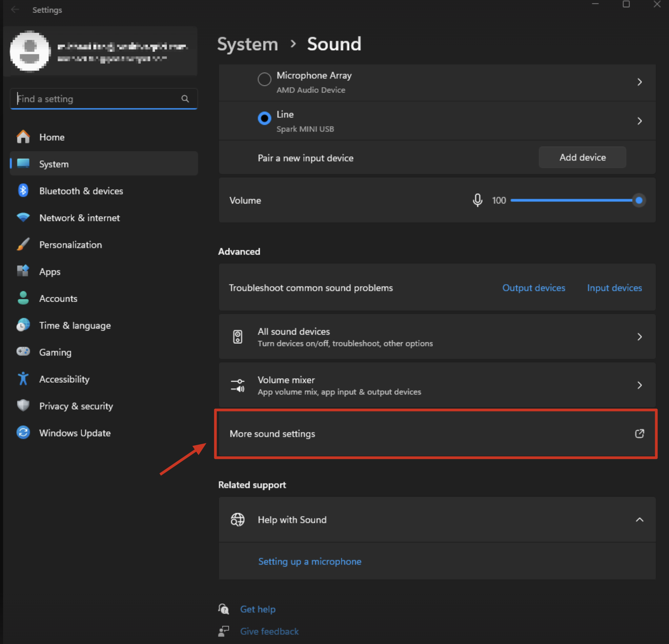Viewport: 669px width, 644px height.
Task: Select System in the breadcrumb
Action: pos(247,44)
